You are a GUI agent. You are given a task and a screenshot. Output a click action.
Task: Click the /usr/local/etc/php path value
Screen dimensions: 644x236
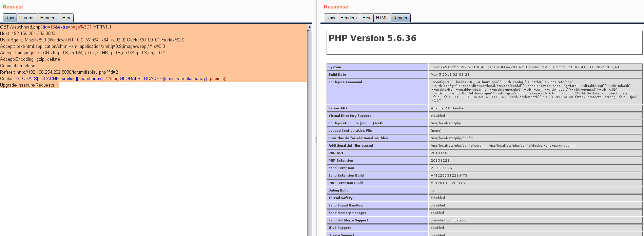click(446, 123)
